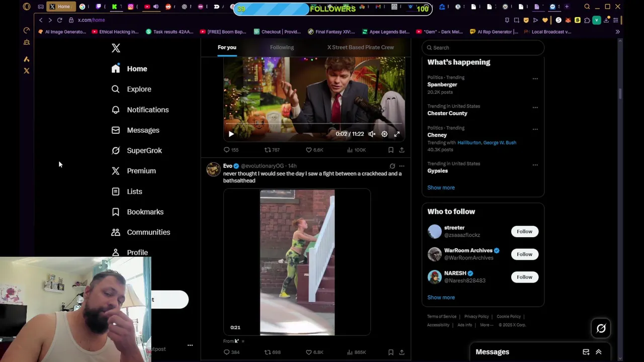Open the X logo home icon
Viewport: 644px width, 362px height.
tap(116, 48)
